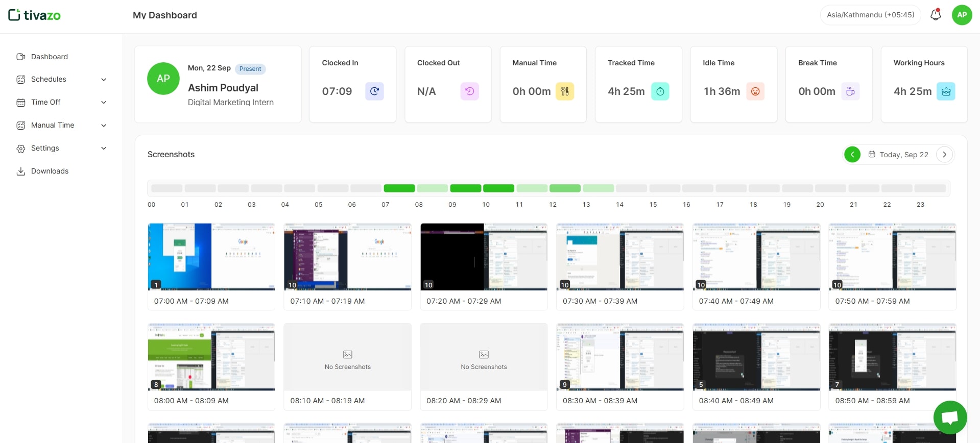Expand the Schedules sidebar menu
Image resolution: width=980 pixels, height=443 pixels.
[61, 80]
